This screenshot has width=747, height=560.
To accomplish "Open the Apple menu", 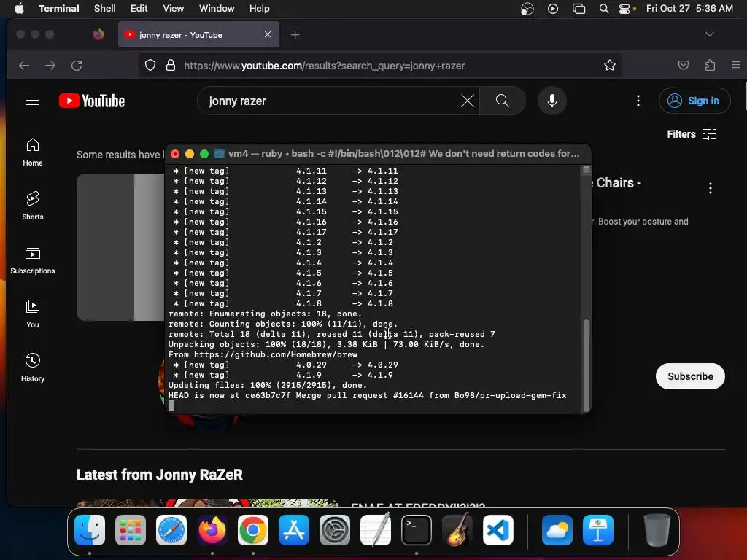I will coord(19,8).
